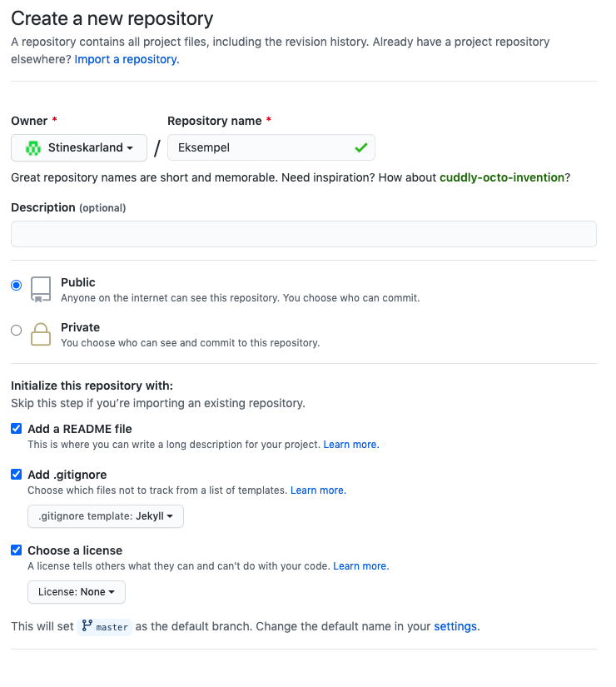This screenshot has height=687, width=616.
Task: Uncheck Add a README file checkbox
Action: click(x=16, y=429)
